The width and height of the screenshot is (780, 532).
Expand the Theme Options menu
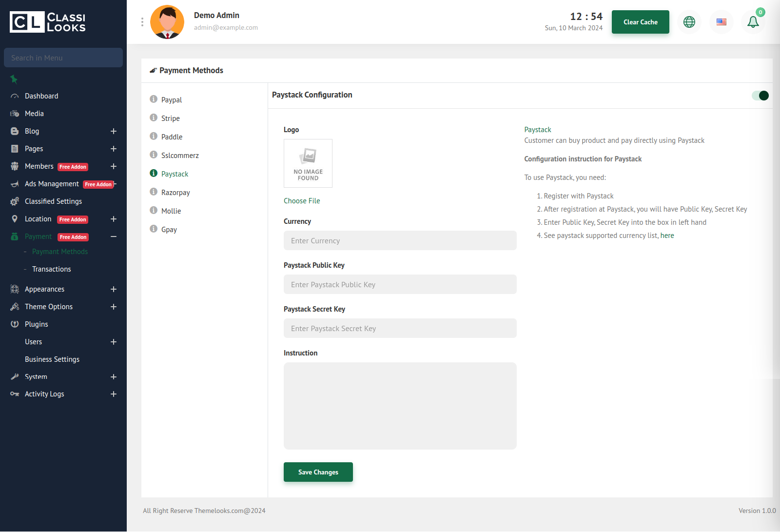click(x=114, y=307)
